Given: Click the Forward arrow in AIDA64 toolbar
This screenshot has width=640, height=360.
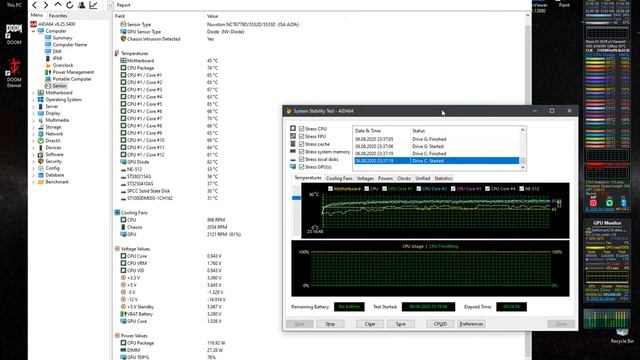Looking at the screenshot, I should pos(46,5).
